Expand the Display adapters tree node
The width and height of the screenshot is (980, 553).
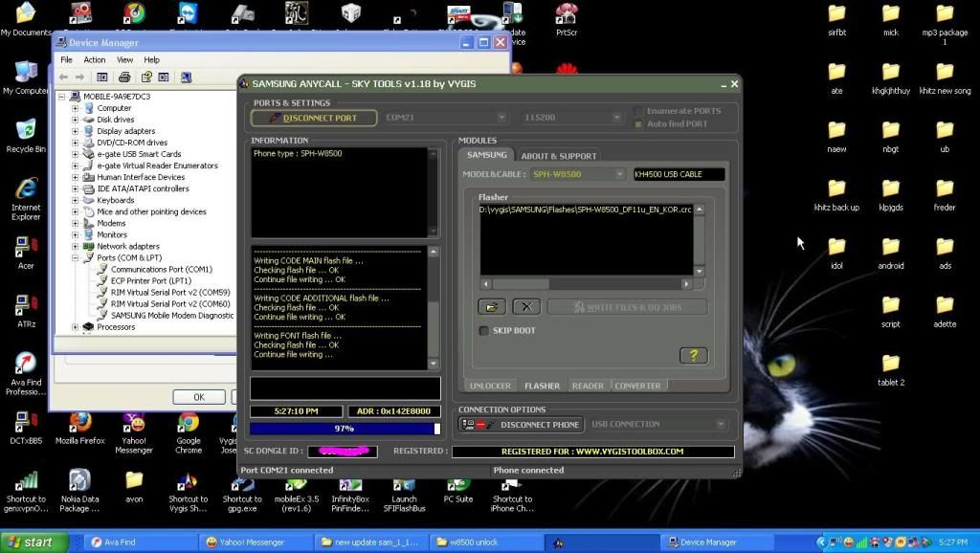(x=75, y=131)
